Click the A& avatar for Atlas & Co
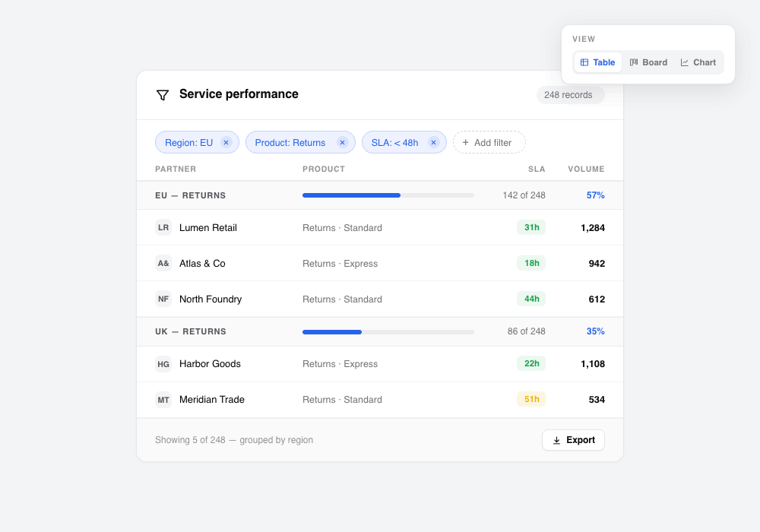Screen dimensions: 760x532 (x=163, y=264)
